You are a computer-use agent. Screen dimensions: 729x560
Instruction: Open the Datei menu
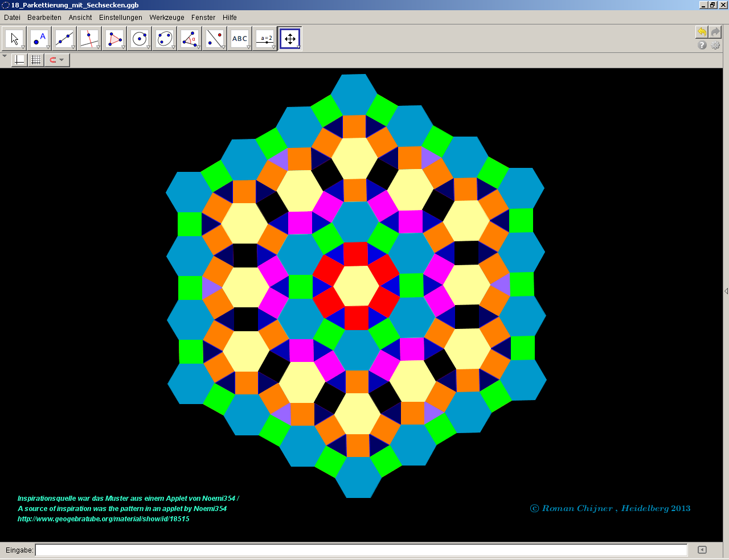(12, 18)
